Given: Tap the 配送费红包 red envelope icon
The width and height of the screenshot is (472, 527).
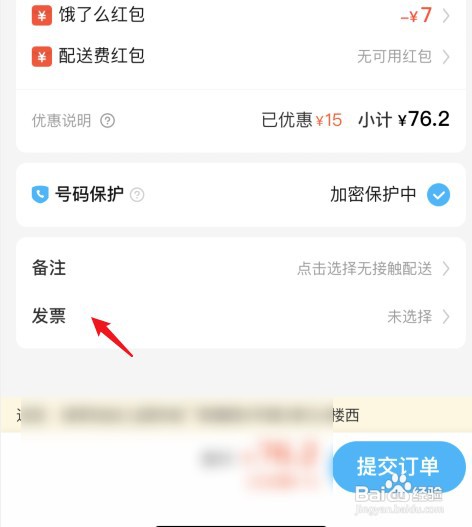Looking at the screenshot, I should [42, 56].
